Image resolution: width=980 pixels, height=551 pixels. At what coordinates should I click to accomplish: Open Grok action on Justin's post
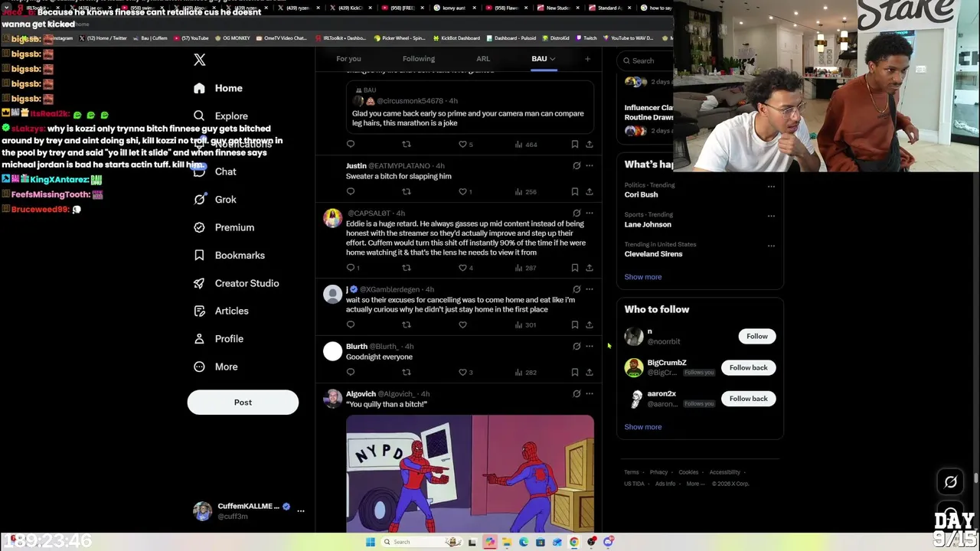point(577,166)
